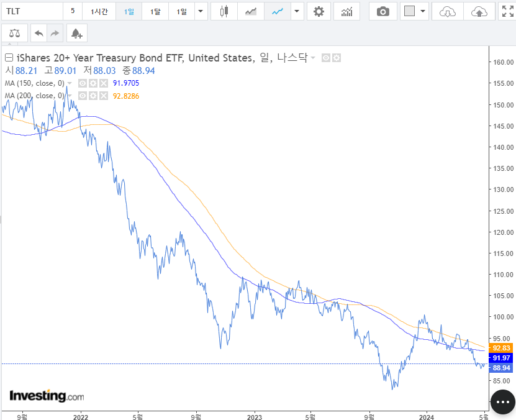Screen dimensions: 516x420
Task: Open the interval dropdown arrow
Action: [201, 12]
